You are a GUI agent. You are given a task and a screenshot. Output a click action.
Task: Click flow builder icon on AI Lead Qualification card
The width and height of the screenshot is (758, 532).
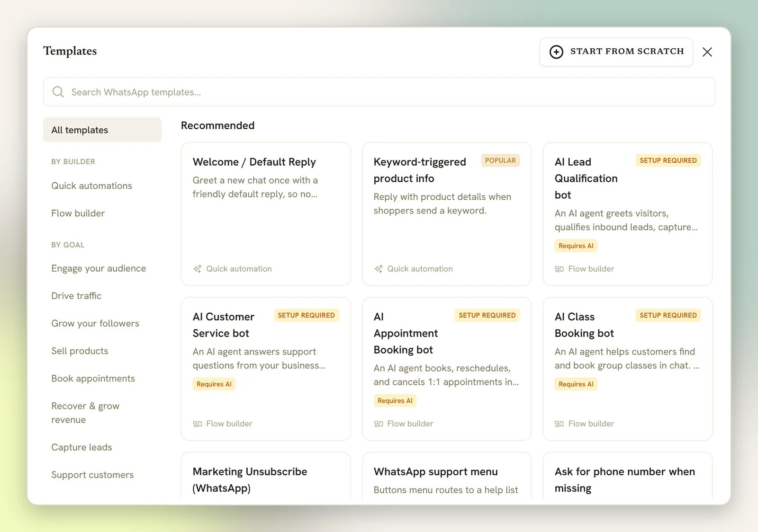point(559,269)
